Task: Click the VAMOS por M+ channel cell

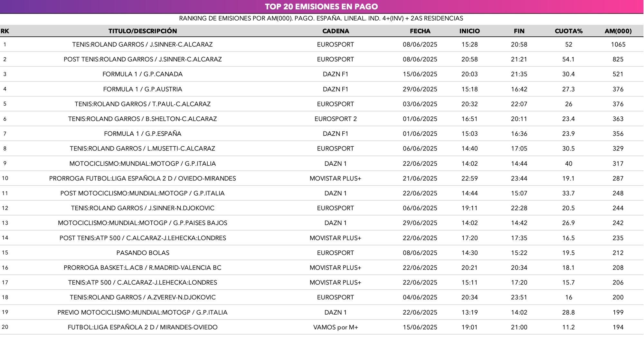Action: tap(336, 327)
